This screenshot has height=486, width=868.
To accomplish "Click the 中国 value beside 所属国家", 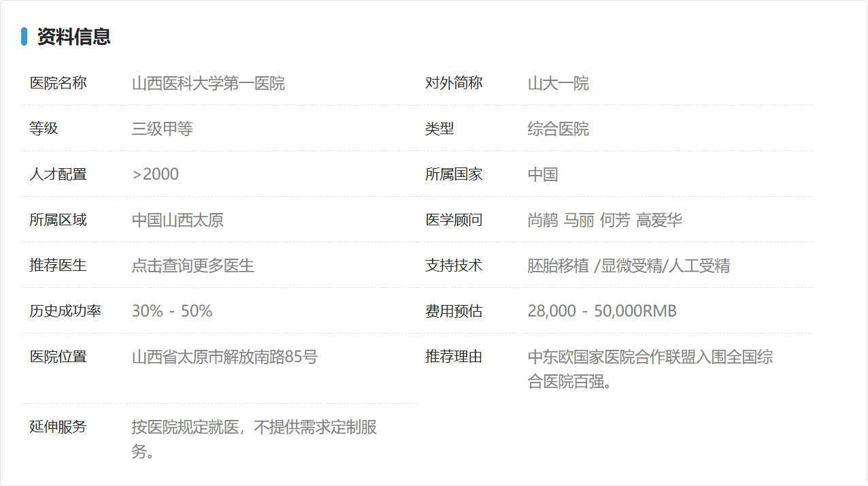I will 543,174.
